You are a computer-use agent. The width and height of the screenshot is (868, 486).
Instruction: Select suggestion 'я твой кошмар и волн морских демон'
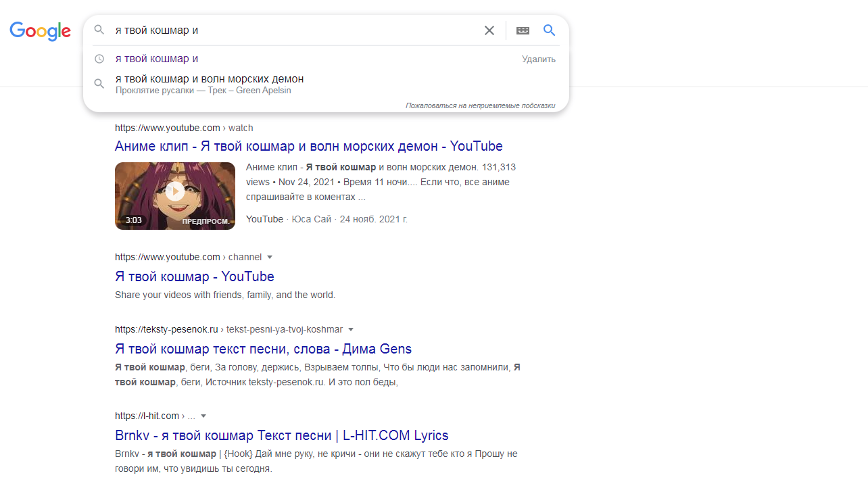(210, 79)
